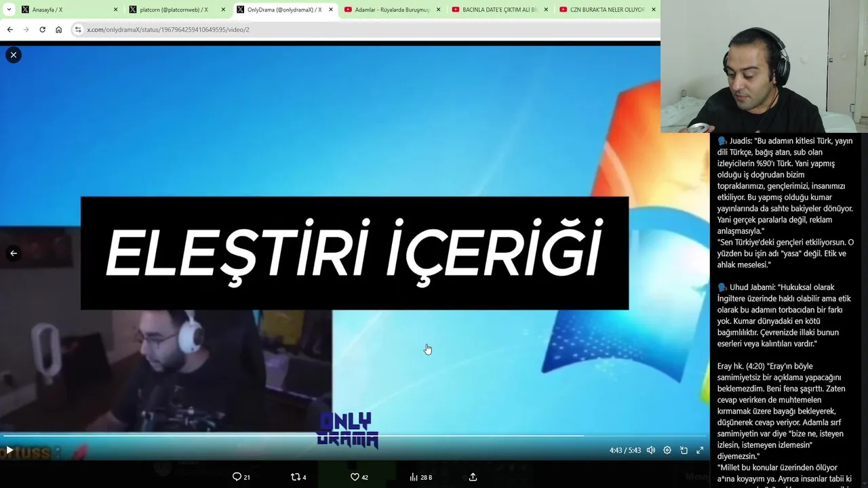Click the video time display 4:43 / 5:43
Viewport: 868px width, 488px height.
click(x=625, y=450)
